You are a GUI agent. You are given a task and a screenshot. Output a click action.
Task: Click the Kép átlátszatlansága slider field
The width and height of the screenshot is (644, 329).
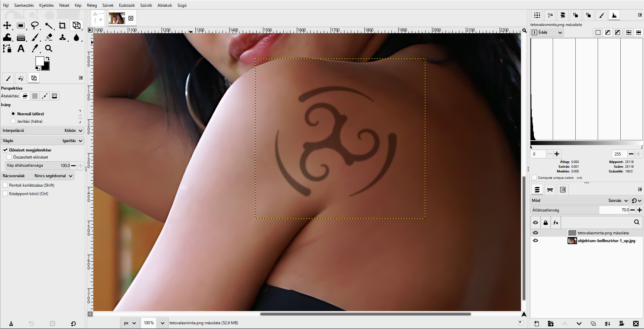38,165
